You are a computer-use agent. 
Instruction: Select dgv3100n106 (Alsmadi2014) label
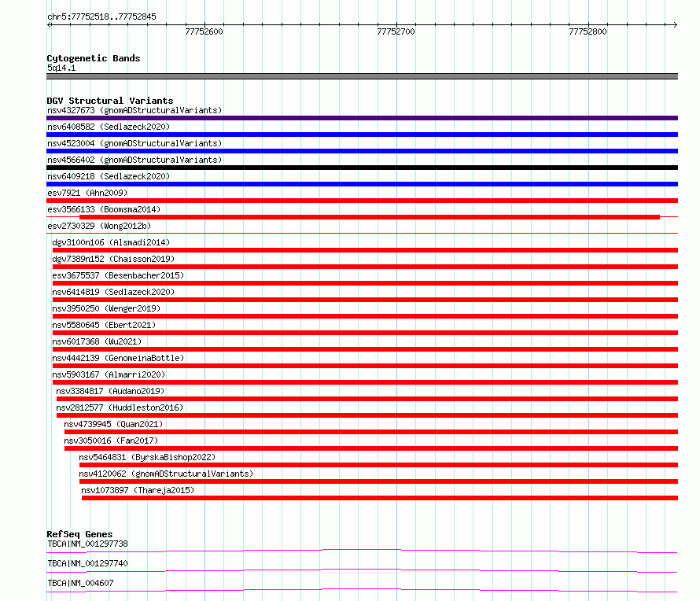[x=111, y=242]
